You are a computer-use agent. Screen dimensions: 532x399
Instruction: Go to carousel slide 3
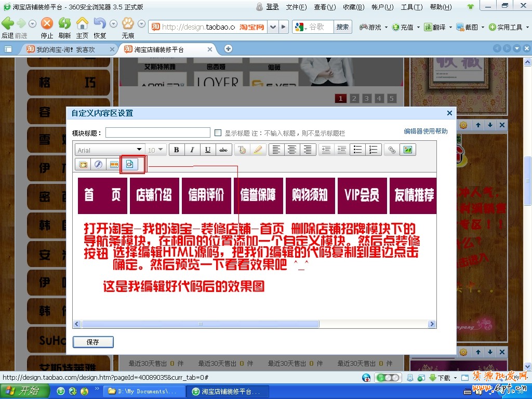(x=366, y=98)
